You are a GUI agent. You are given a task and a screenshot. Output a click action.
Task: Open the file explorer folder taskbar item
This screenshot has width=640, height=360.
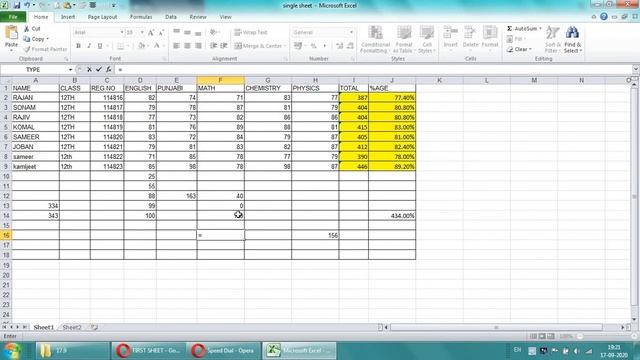(73, 351)
